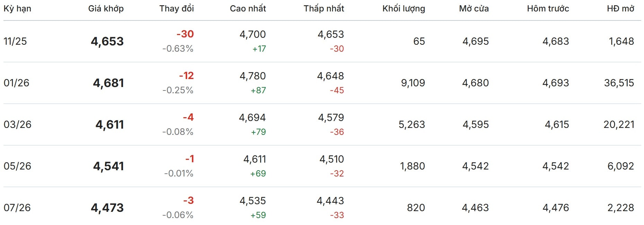Select the Khối lượng column header

coord(404,9)
